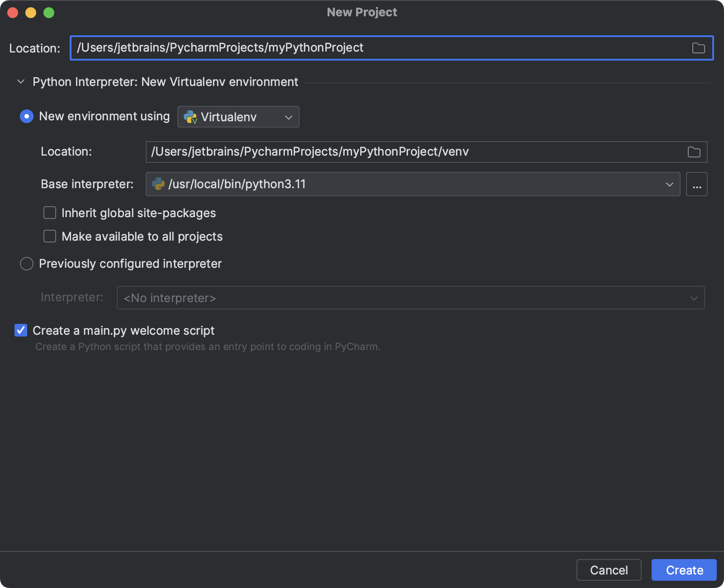724x588 pixels.
Task: Enable Inherit global site-packages checkbox
Action: coord(50,213)
